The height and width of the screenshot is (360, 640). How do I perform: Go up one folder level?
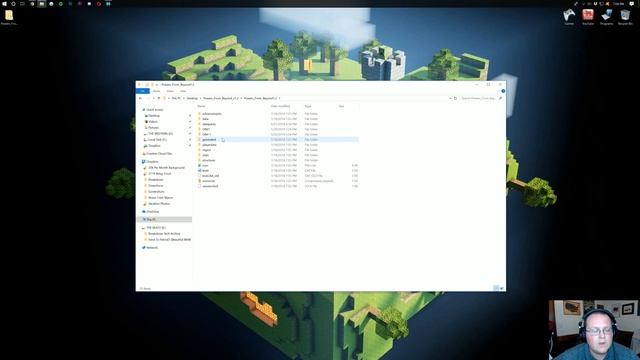[159, 98]
